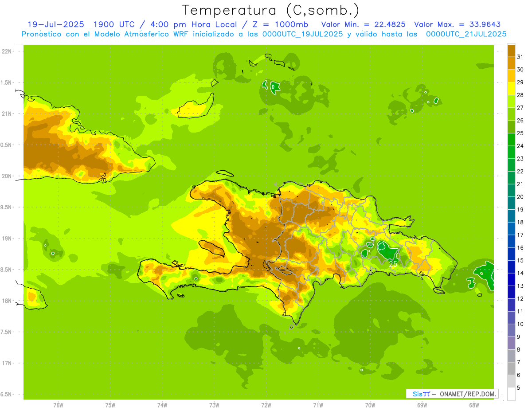The width and height of the screenshot is (532, 411).
Task: Click 'Valor Max. = 33.9643' text
Action: point(458,24)
